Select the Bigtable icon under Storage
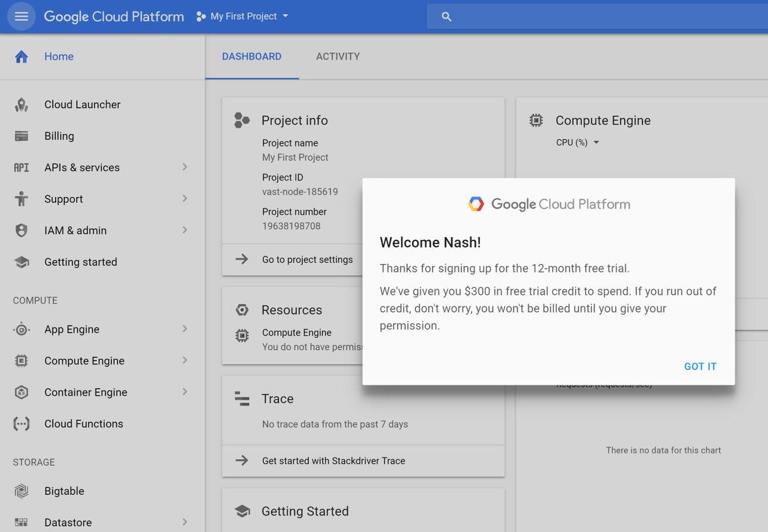Screen dimensions: 768x532 pyautogui.click(x=20, y=490)
